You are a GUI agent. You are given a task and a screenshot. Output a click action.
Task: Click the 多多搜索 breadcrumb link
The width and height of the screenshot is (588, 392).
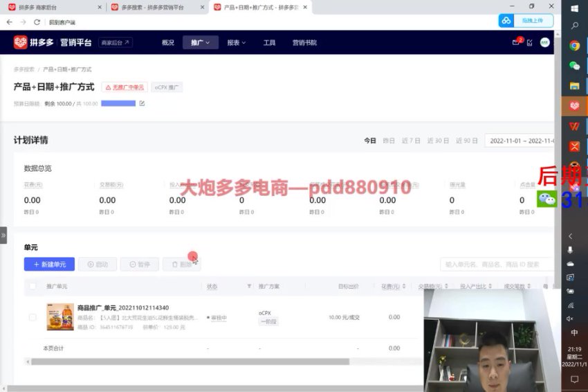click(x=24, y=69)
